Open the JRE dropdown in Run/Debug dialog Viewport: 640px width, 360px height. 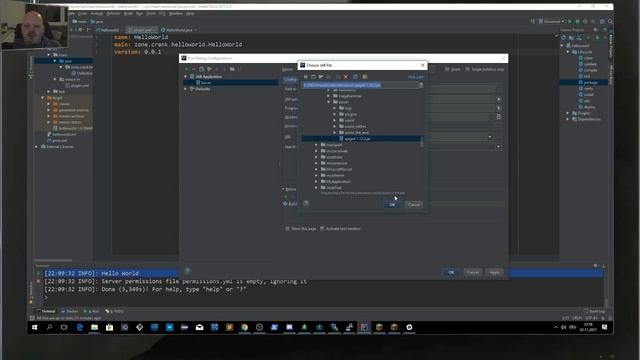pyautogui.click(x=490, y=137)
